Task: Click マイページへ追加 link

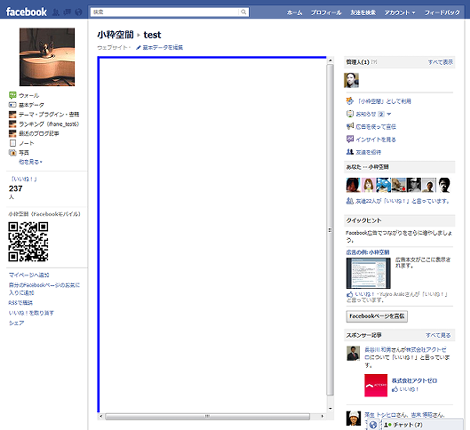Action: click(x=29, y=275)
